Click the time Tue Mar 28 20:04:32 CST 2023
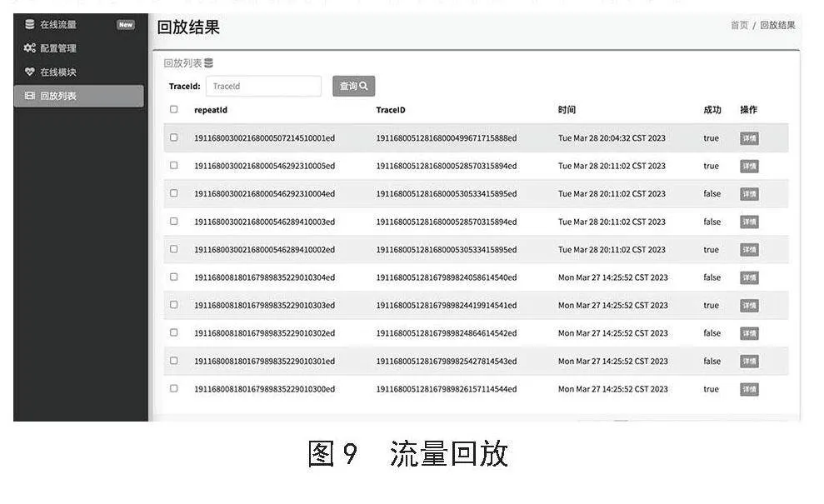The width and height of the screenshot is (824, 504). [612, 138]
